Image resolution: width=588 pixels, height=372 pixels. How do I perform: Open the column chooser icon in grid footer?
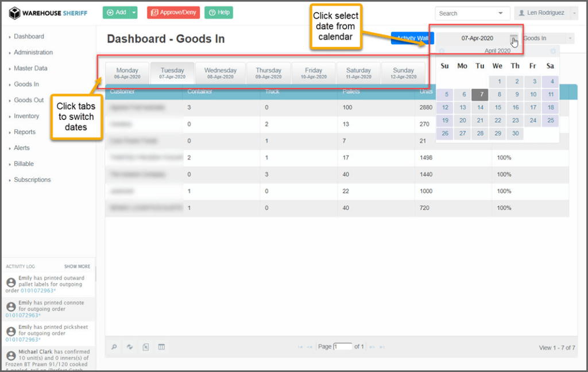point(161,347)
